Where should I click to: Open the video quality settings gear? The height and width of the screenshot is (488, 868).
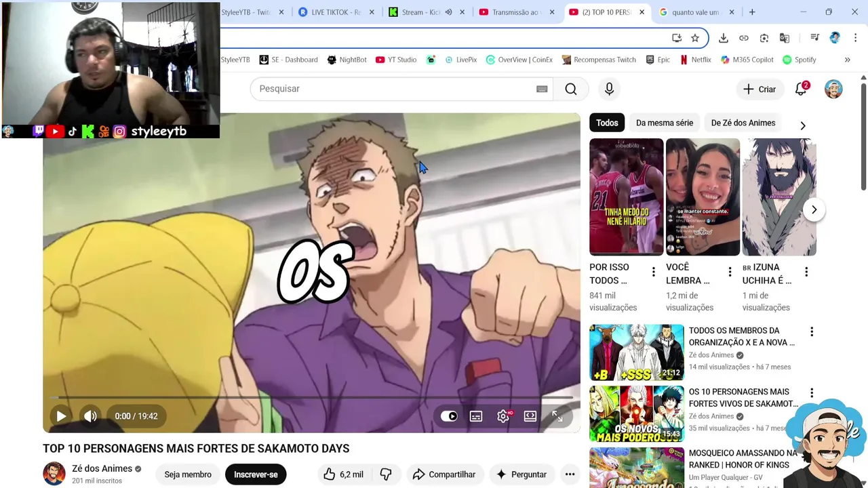pyautogui.click(x=503, y=416)
